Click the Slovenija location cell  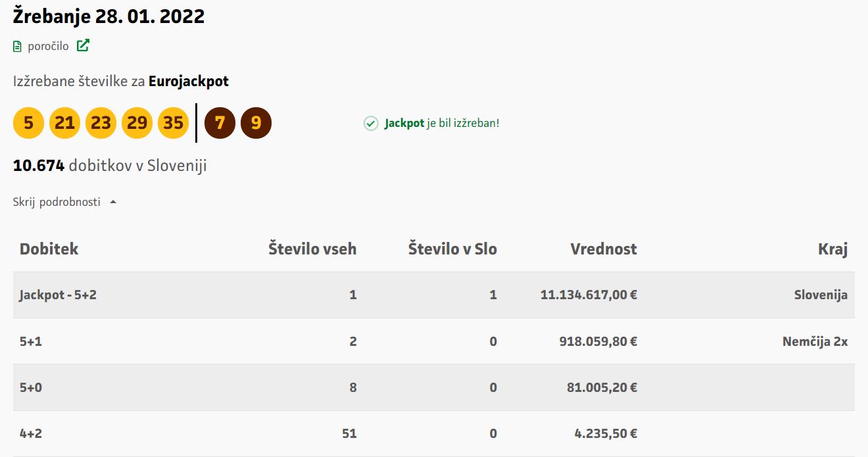(821, 295)
